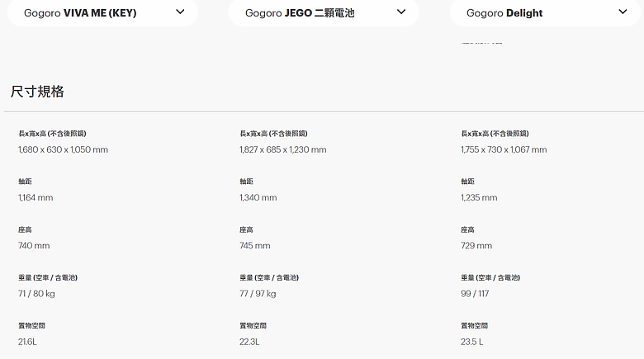Select seat height value 740 mm

pos(34,246)
